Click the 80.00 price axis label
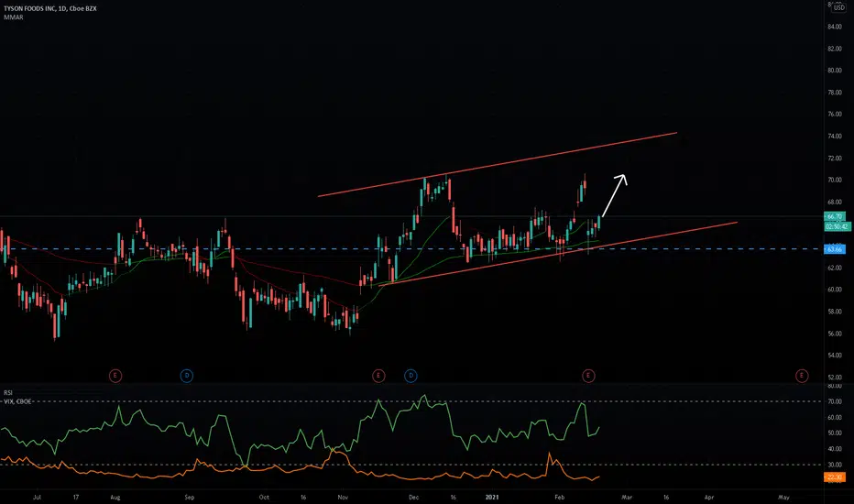This screenshot has height=504, width=854. (835, 71)
